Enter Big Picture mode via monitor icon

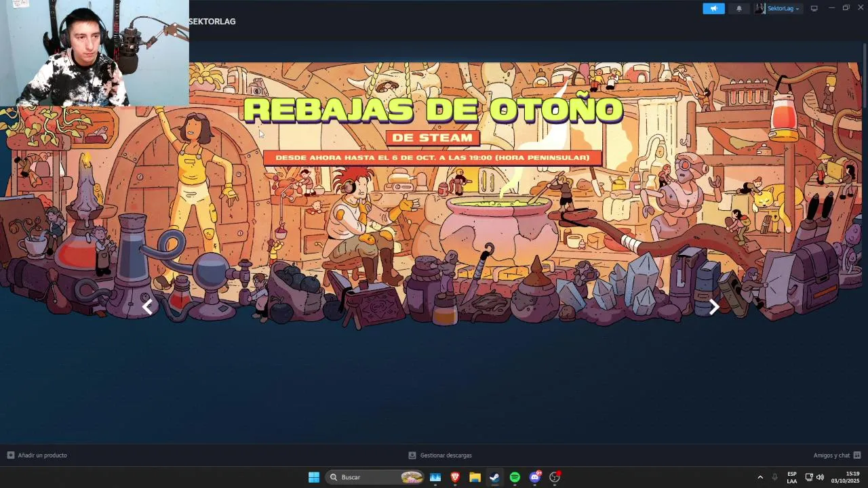(814, 8)
